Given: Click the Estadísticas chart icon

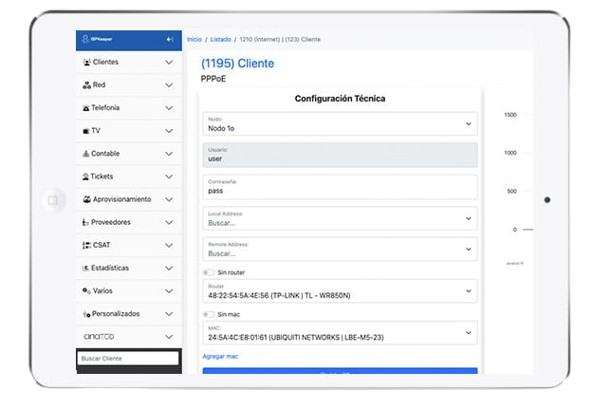Looking at the screenshot, I should 86,268.
